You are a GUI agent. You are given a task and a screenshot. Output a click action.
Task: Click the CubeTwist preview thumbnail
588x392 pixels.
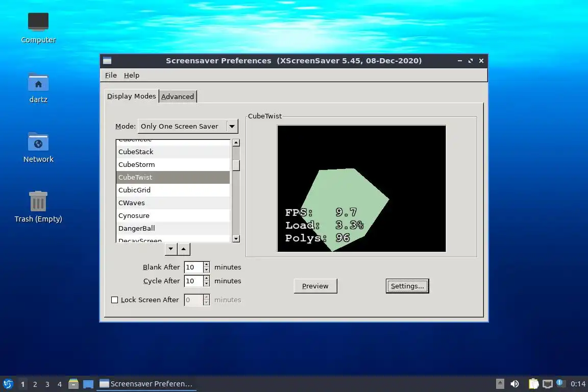361,188
